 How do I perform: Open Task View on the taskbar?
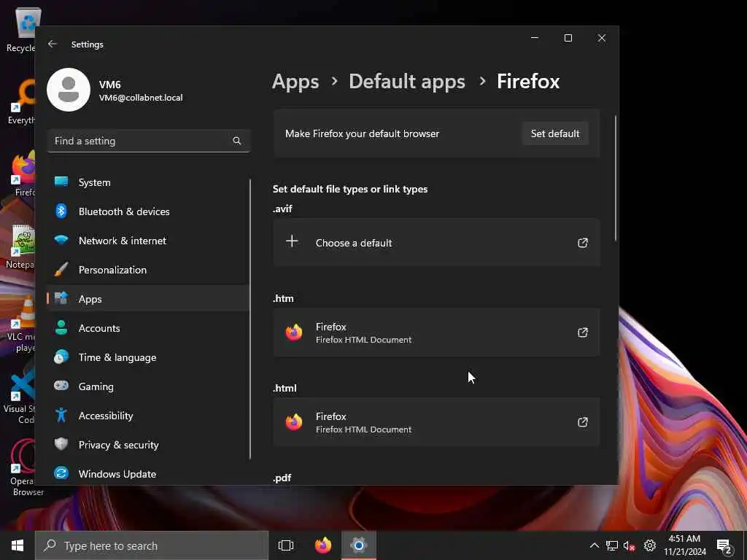coord(286,545)
